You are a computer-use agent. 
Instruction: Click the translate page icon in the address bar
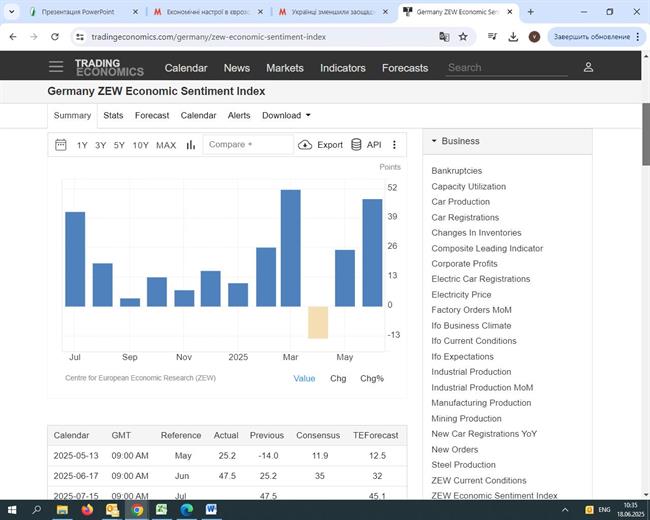(444, 37)
